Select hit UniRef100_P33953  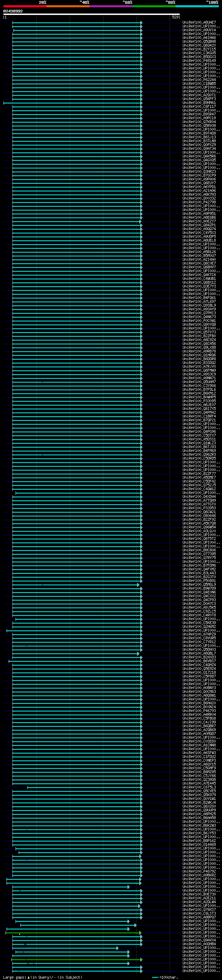[x=199, y=508]
